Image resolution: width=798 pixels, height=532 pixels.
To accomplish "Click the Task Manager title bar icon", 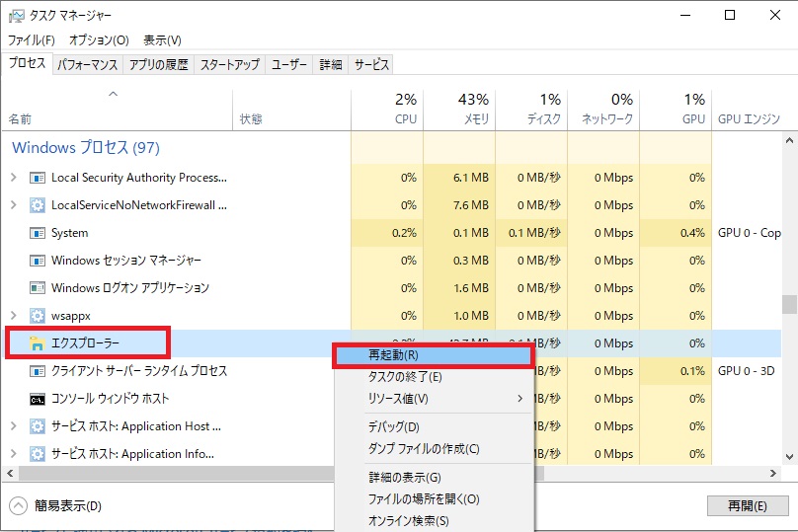I will 16,16.
